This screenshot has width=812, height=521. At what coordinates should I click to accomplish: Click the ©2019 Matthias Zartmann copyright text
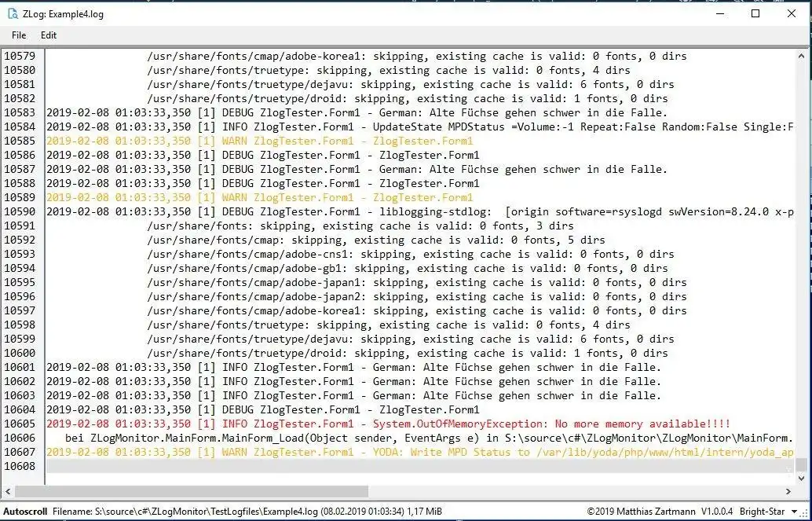click(x=642, y=512)
